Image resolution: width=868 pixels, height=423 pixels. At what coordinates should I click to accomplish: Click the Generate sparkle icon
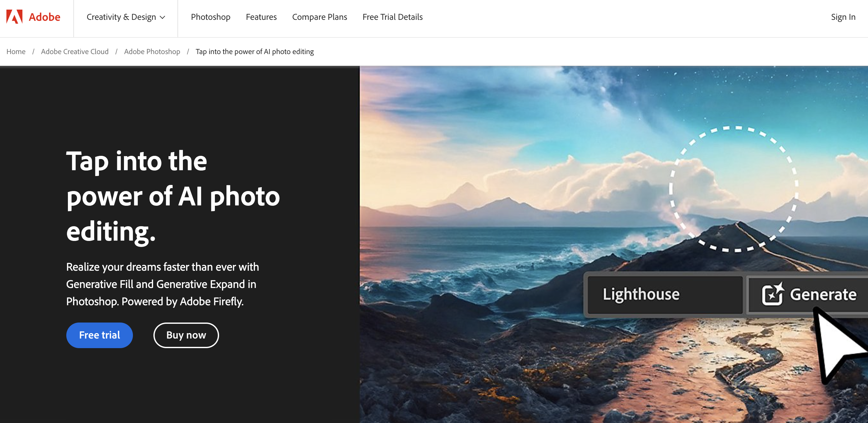click(773, 294)
